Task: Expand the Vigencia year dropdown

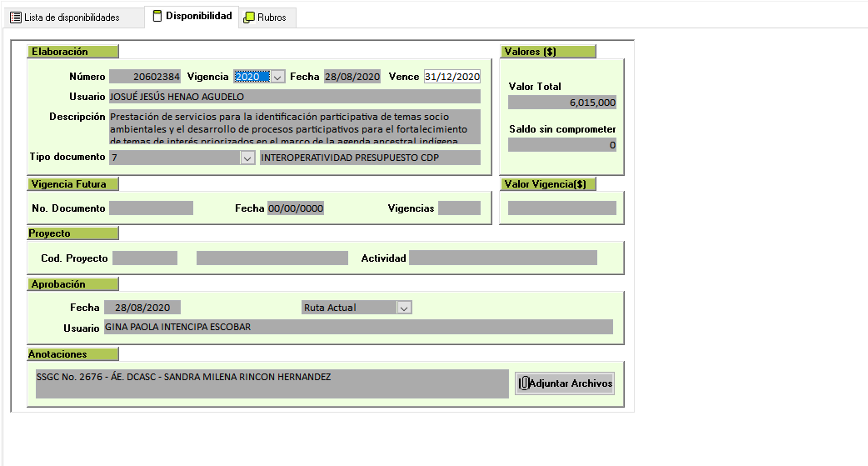Action: [x=278, y=77]
